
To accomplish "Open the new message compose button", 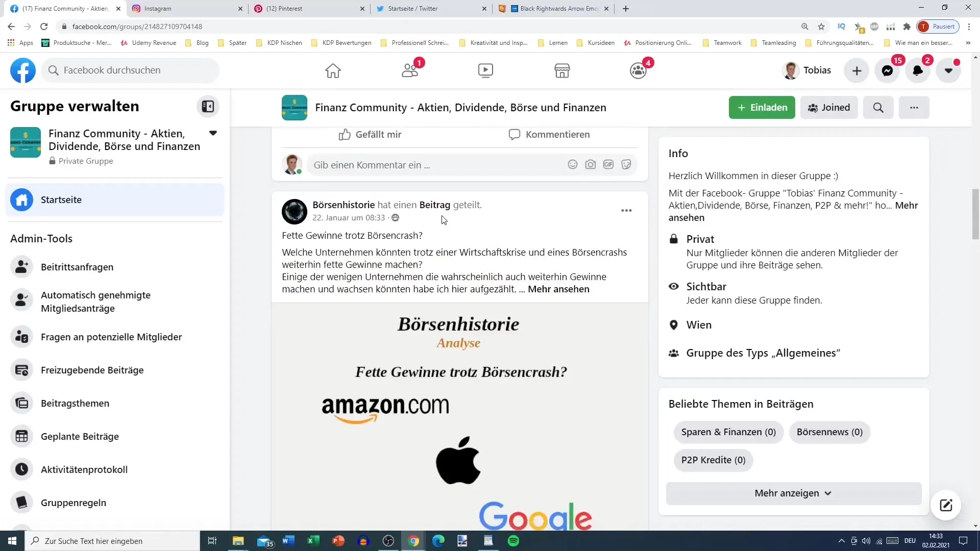I will [x=946, y=505].
